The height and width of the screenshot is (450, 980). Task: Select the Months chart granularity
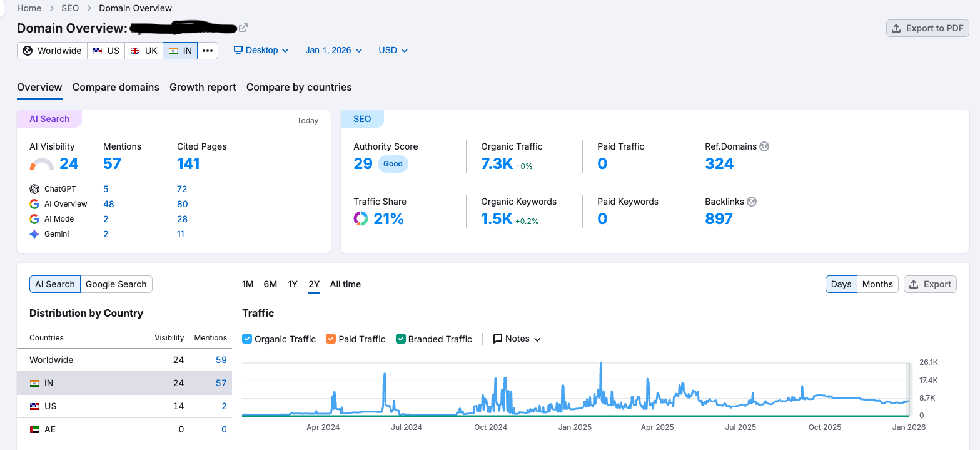click(877, 284)
